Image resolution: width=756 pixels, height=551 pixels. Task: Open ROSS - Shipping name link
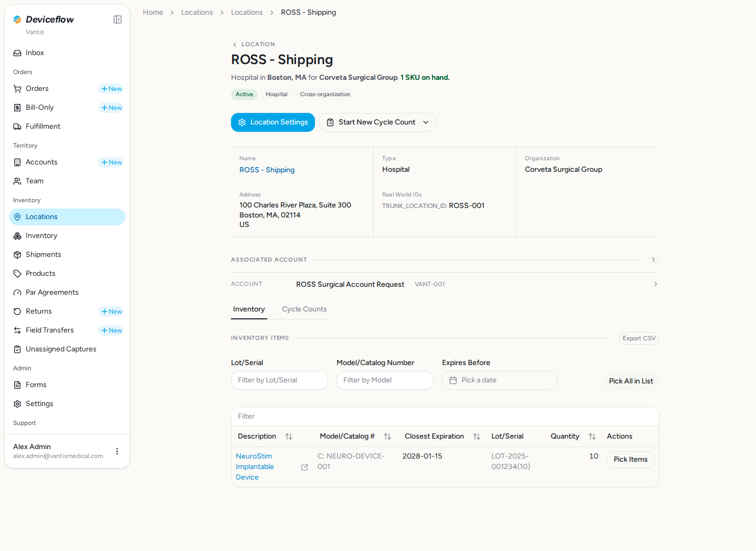[267, 170]
